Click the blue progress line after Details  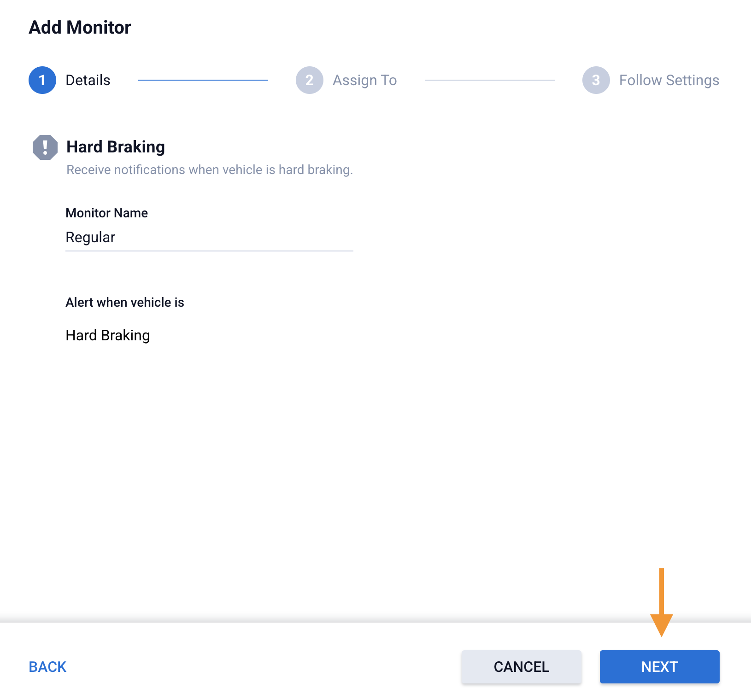(x=203, y=80)
